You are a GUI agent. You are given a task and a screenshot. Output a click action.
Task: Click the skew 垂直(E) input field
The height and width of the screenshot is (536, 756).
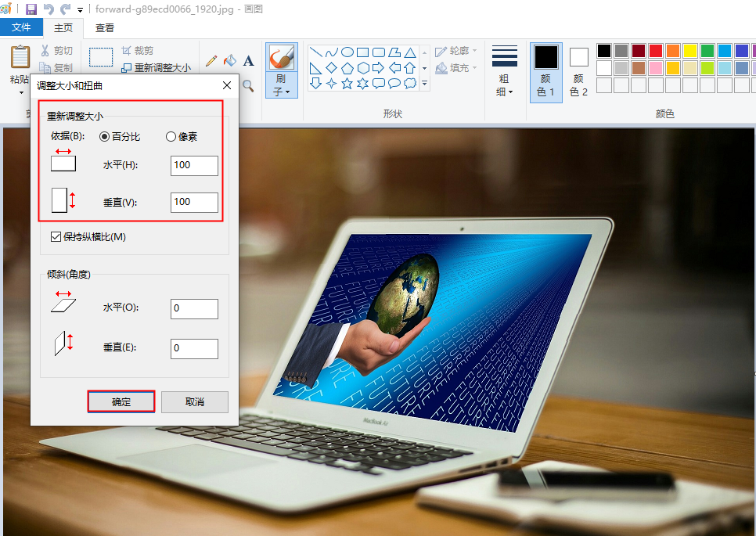194,348
